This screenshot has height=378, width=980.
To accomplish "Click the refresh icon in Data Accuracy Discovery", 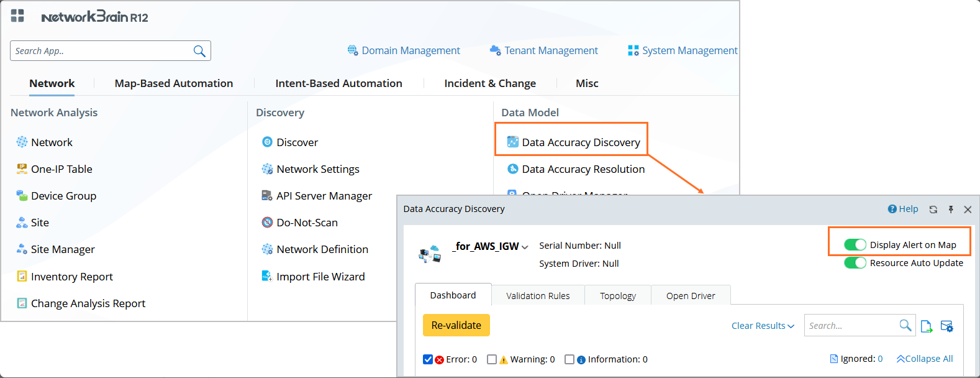I will point(933,210).
